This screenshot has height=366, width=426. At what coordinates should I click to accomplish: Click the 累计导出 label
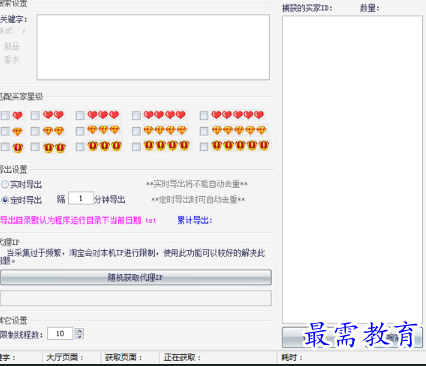click(195, 220)
